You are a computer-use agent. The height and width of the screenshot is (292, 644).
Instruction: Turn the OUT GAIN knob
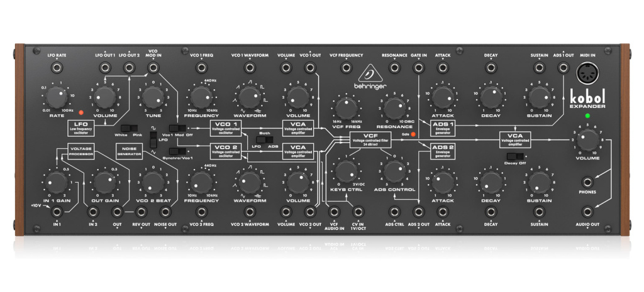(105, 183)
